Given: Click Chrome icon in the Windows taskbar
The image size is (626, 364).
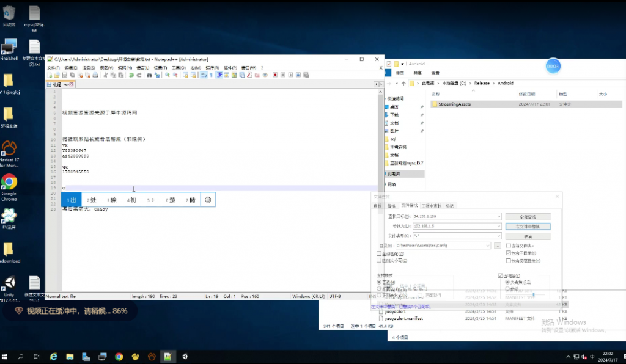Looking at the screenshot, I should (119, 357).
